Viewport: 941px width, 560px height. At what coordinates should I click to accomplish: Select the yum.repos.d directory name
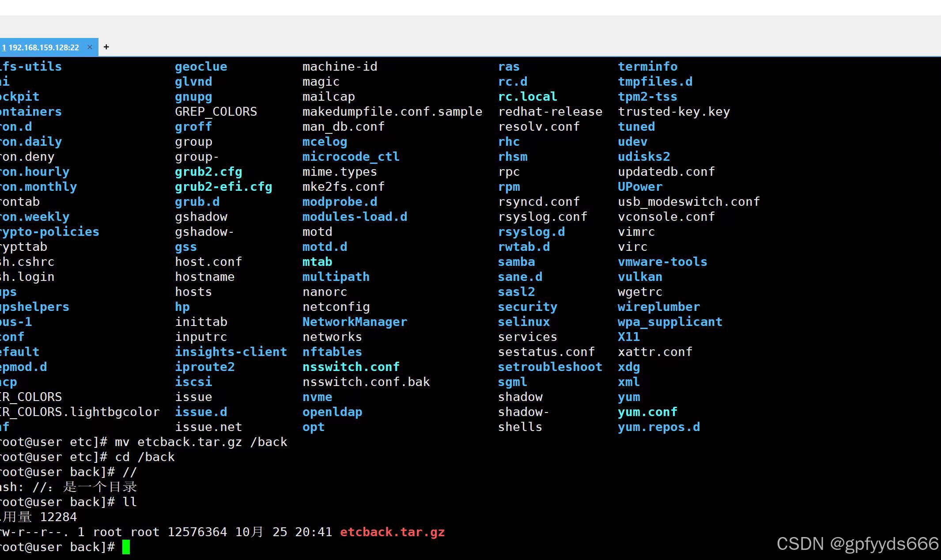tap(658, 427)
